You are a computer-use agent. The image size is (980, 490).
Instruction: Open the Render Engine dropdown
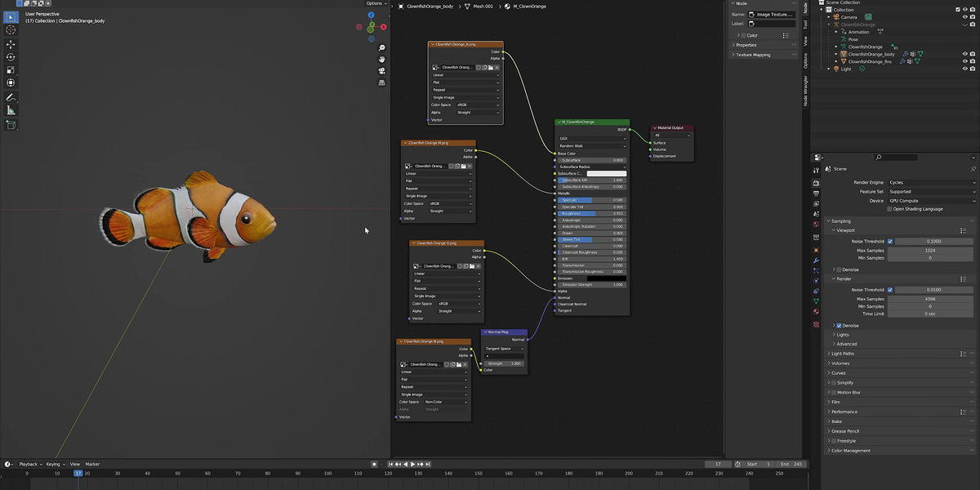tap(932, 182)
